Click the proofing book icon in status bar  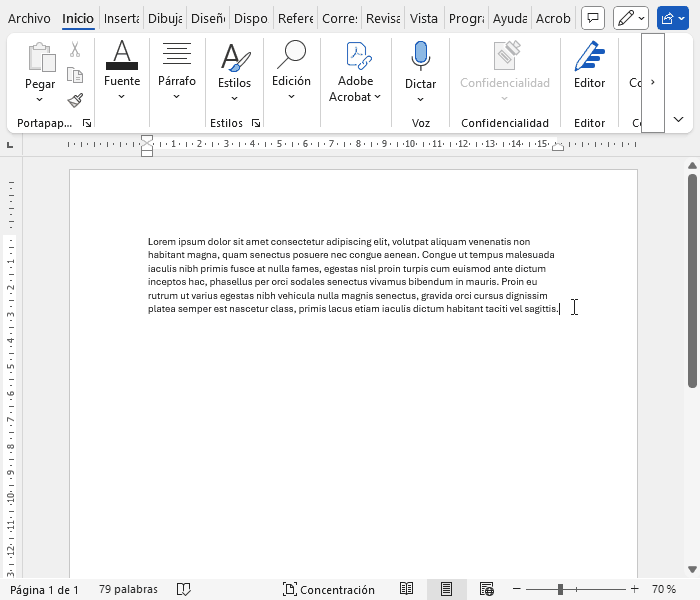tap(184, 590)
